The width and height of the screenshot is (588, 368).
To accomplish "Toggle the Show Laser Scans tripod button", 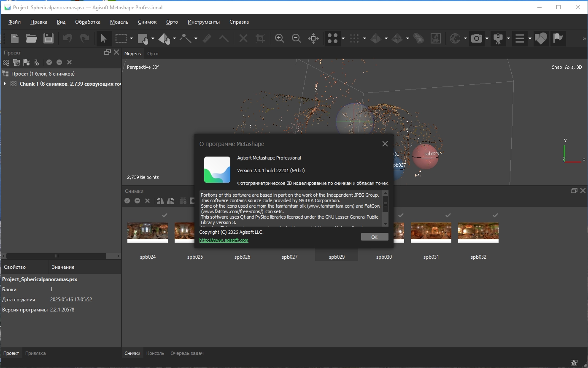I will click(x=498, y=38).
